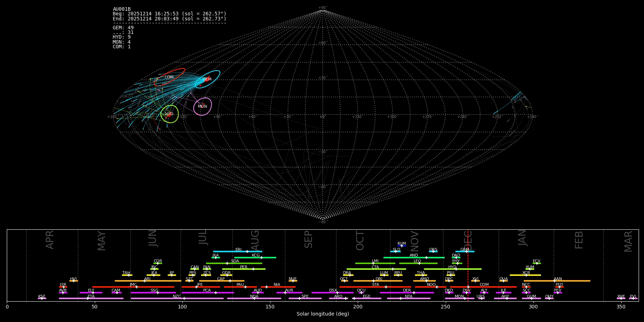
Task: Click the JMC red shower bar
Action: pyautogui.click(x=133, y=287)
